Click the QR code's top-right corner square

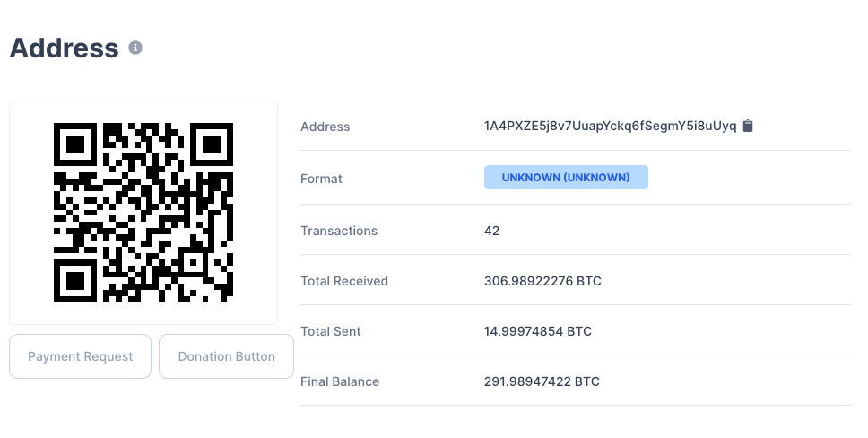(212, 145)
